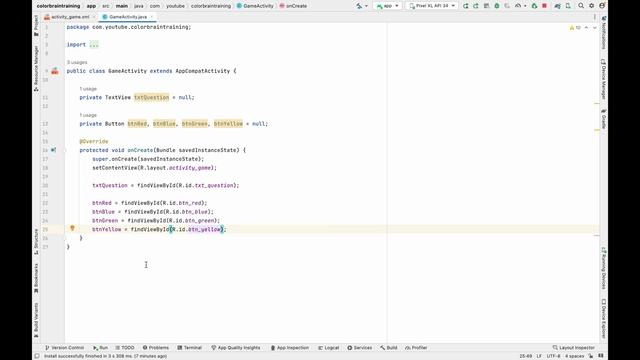Viewport: 640px width, 360px height.
Task: Click the 3 usages hint above class
Action: pyautogui.click(x=77, y=62)
